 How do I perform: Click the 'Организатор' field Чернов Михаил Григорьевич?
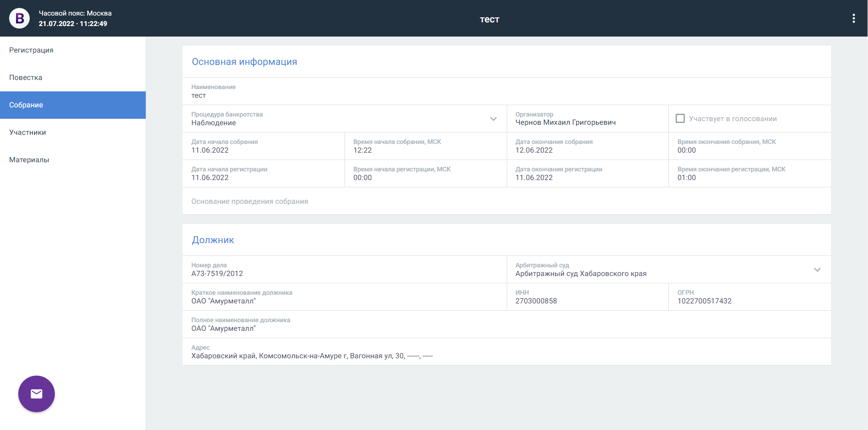pos(587,119)
